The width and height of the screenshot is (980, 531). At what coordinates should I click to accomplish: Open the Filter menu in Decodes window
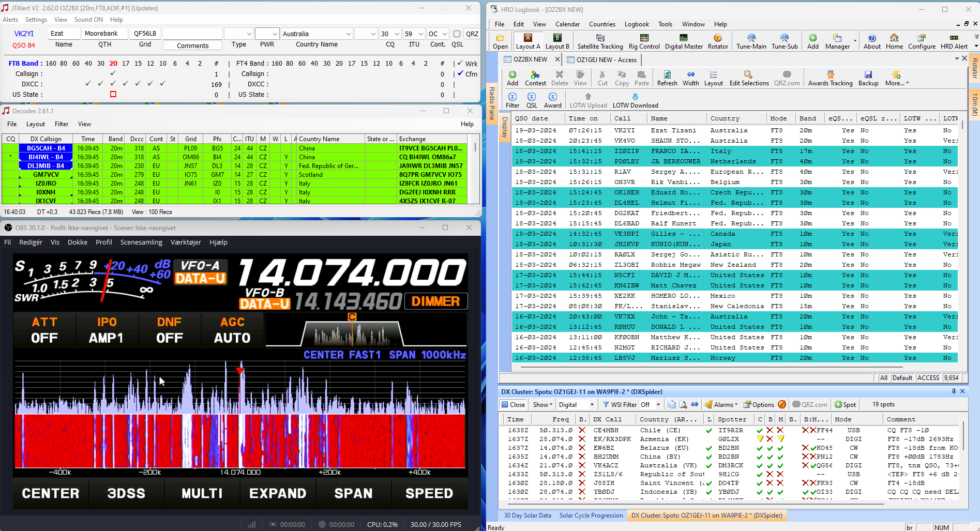[61, 124]
